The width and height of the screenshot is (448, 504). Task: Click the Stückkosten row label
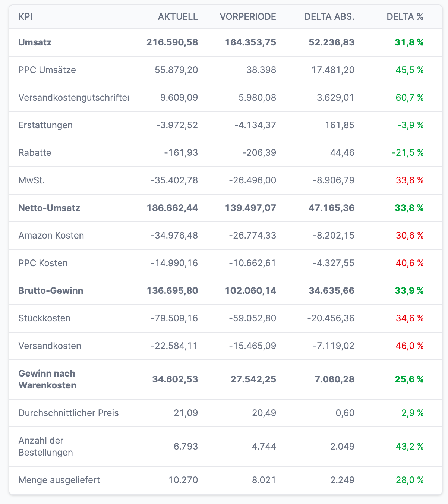click(x=44, y=318)
